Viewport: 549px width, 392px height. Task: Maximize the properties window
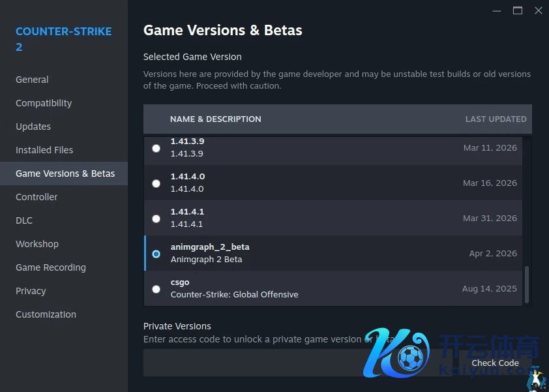pyautogui.click(x=518, y=11)
